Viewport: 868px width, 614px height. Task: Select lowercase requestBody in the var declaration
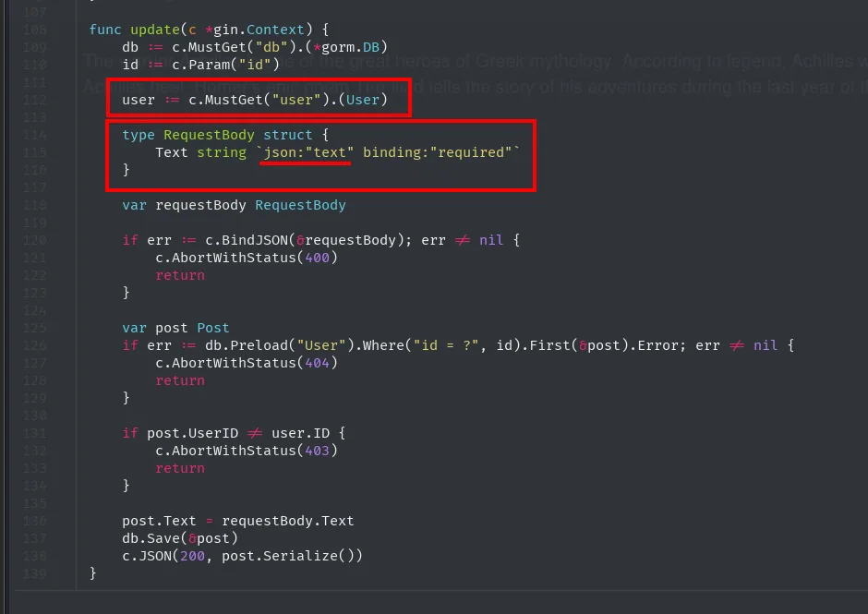click(x=200, y=205)
